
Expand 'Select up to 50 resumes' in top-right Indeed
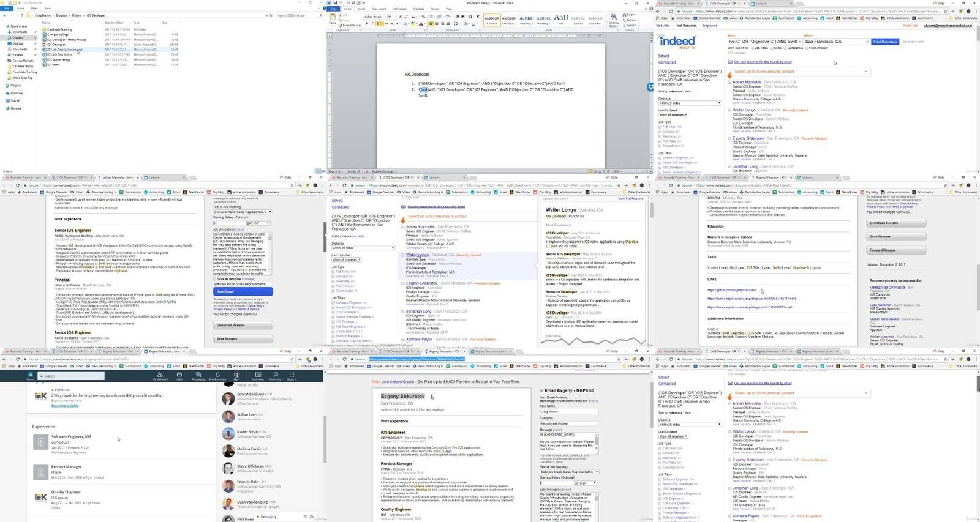tap(866, 72)
